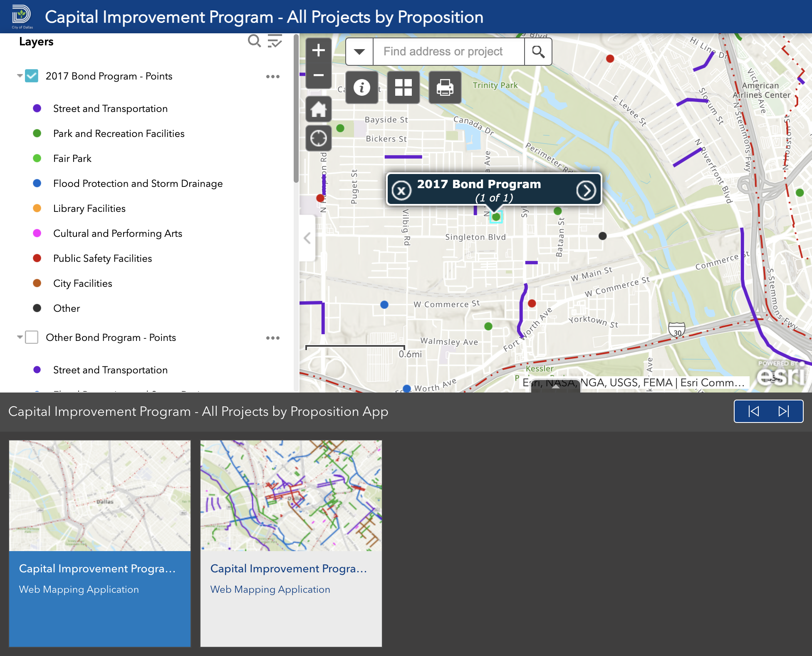Open search source dropdown arrow
The width and height of the screenshot is (812, 656).
(x=359, y=52)
